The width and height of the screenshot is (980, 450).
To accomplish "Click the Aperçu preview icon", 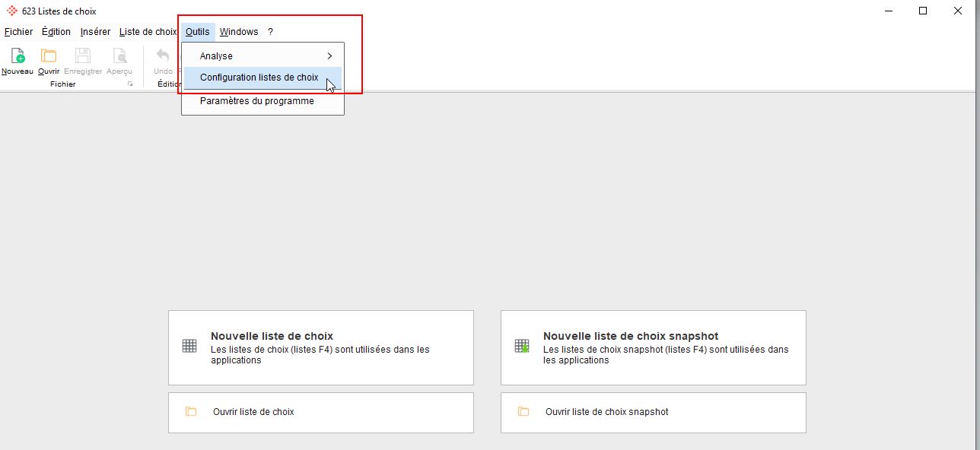I will [x=119, y=56].
